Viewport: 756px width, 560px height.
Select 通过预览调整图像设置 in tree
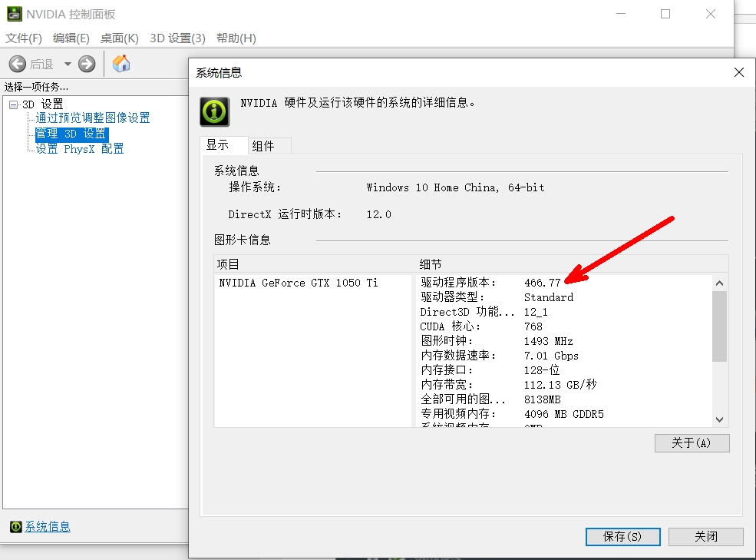click(93, 118)
